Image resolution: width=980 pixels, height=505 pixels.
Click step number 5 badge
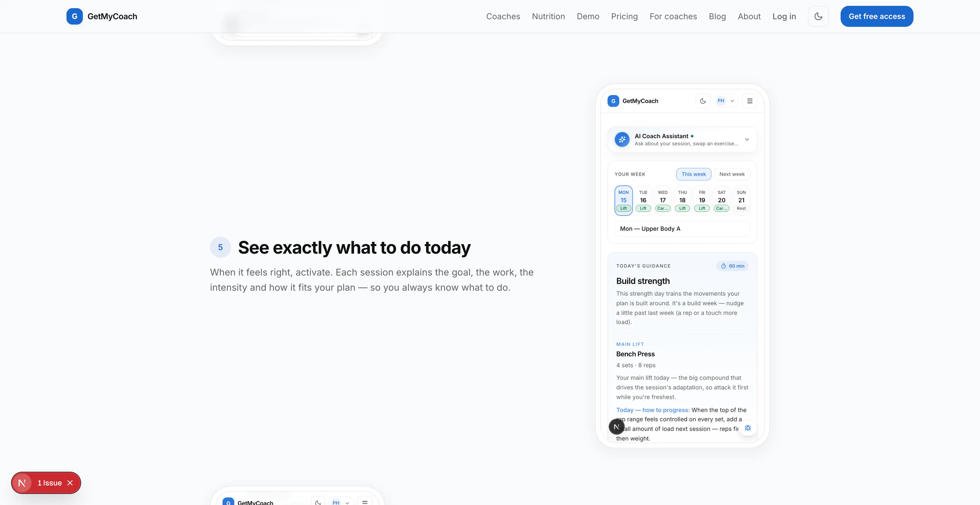point(220,247)
